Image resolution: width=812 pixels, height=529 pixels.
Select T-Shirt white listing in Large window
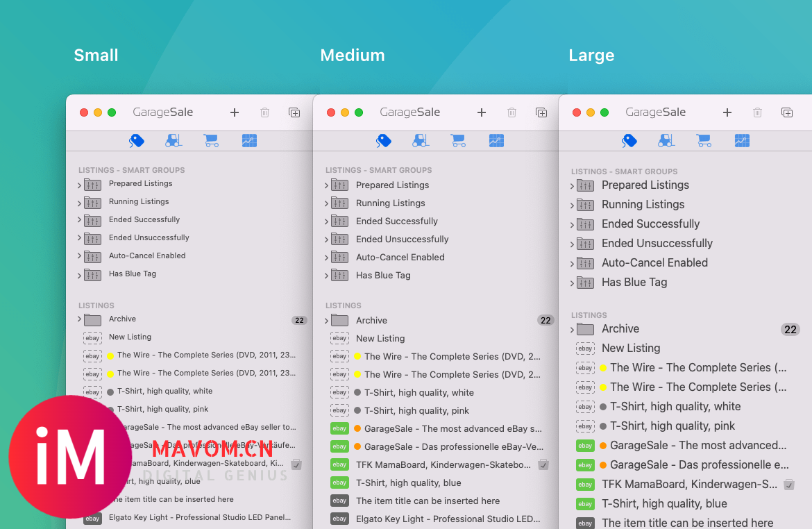coord(675,407)
